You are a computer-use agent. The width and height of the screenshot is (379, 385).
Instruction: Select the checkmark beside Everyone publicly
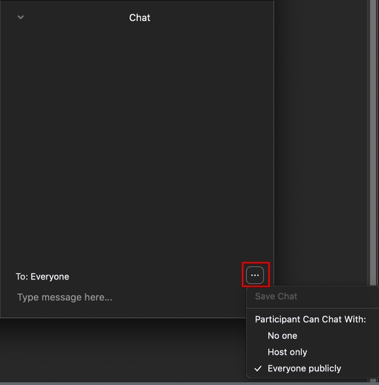[258, 369]
